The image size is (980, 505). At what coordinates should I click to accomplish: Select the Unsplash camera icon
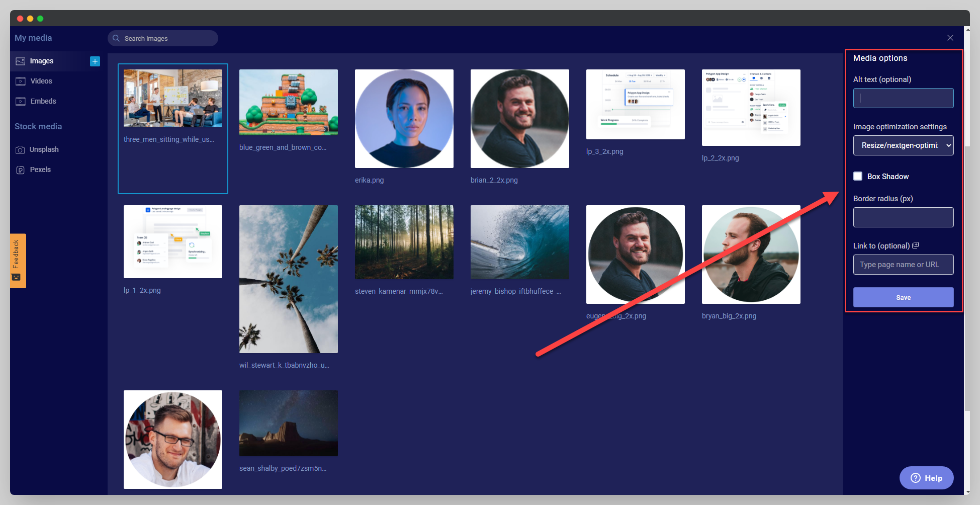coord(20,150)
